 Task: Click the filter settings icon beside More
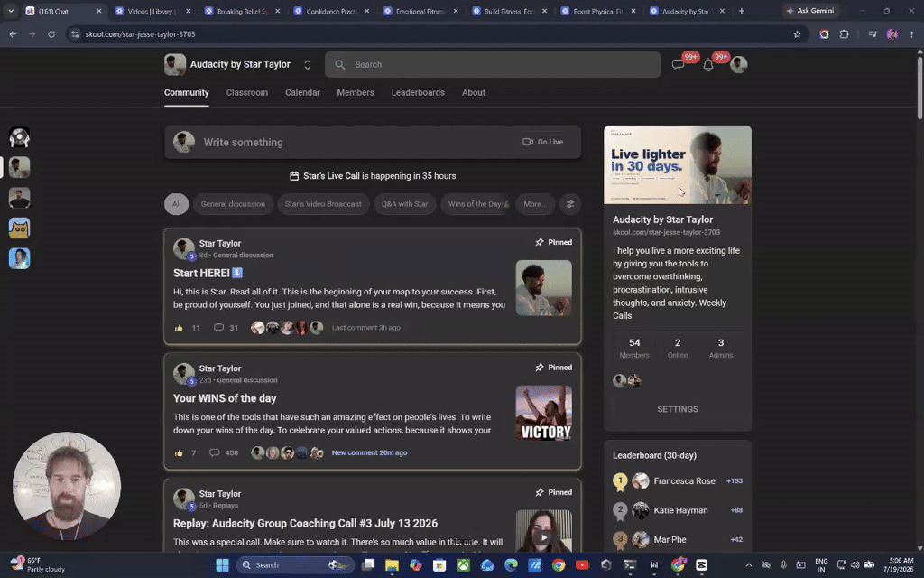click(x=570, y=204)
